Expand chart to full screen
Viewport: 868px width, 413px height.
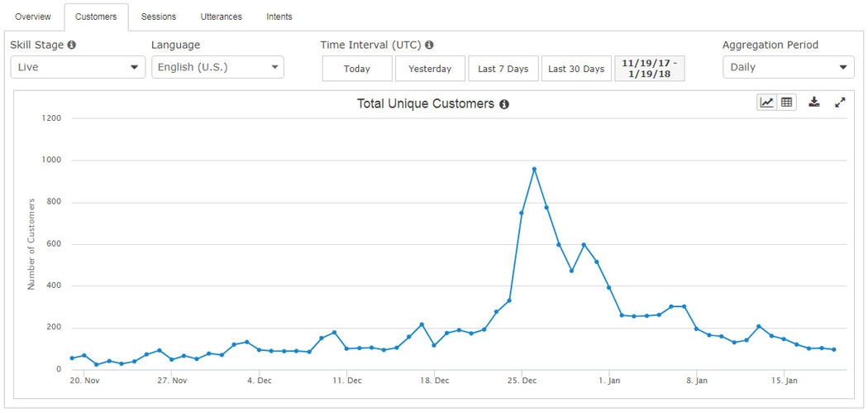pyautogui.click(x=841, y=102)
